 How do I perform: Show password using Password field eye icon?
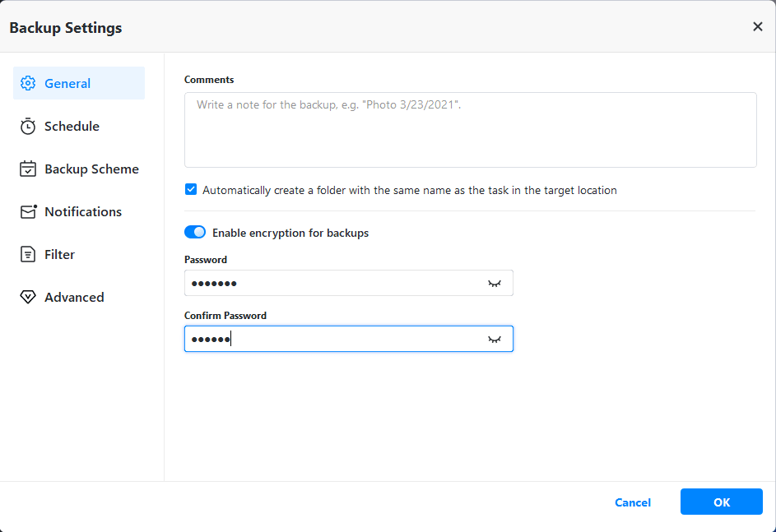[494, 283]
